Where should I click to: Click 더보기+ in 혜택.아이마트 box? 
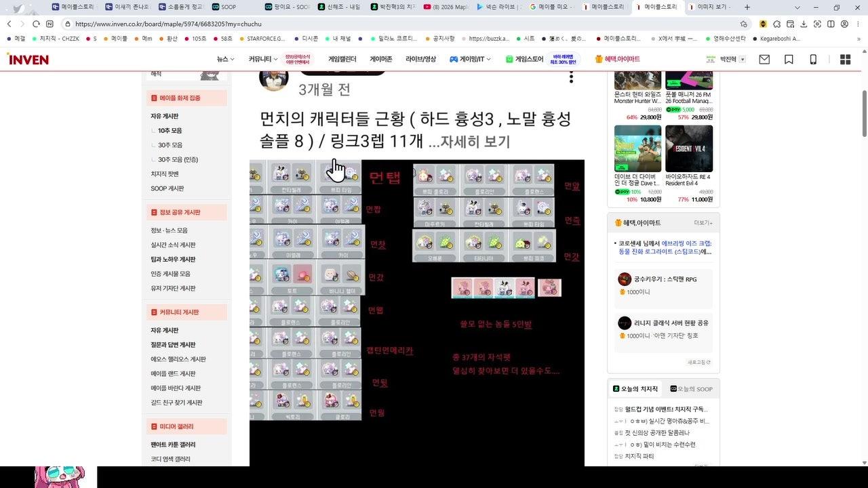(x=703, y=222)
